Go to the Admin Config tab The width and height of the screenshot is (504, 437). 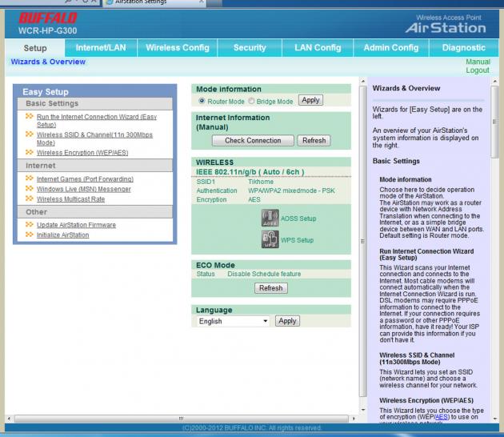click(390, 48)
